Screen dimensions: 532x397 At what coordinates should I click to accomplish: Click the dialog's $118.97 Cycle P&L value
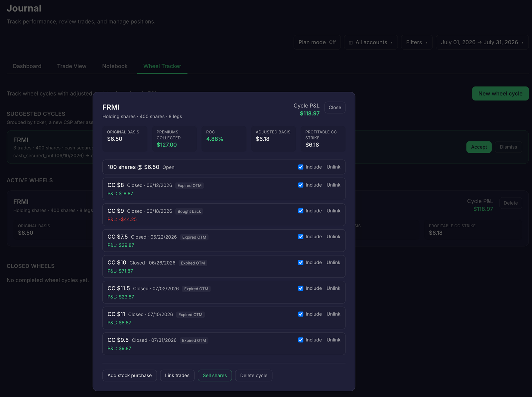pyautogui.click(x=310, y=113)
